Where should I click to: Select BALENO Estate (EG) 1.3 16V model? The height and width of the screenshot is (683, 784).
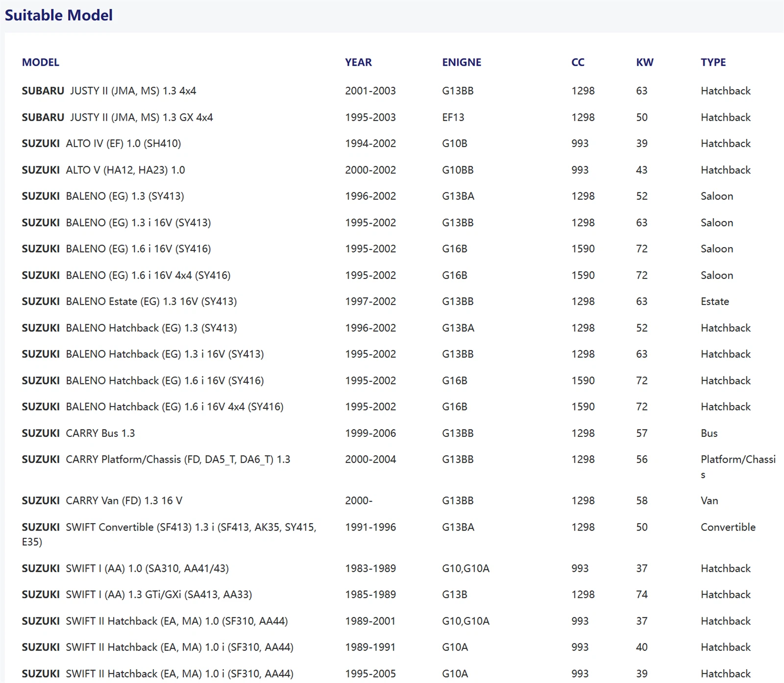[129, 302]
